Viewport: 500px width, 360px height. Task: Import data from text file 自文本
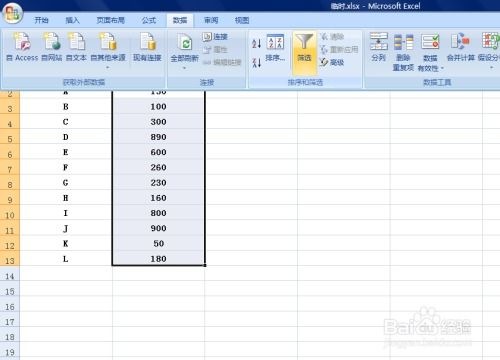pyautogui.click(x=76, y=47)
